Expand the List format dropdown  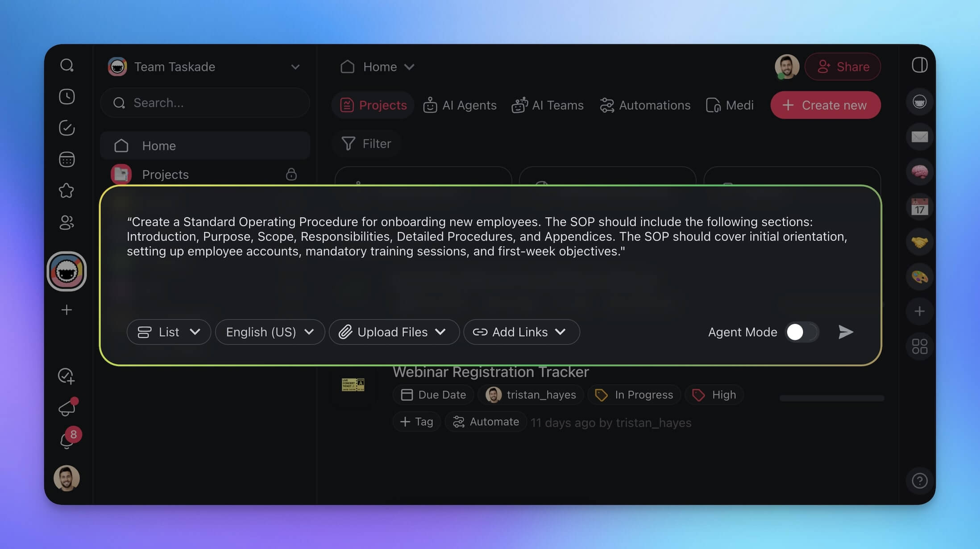169,332
